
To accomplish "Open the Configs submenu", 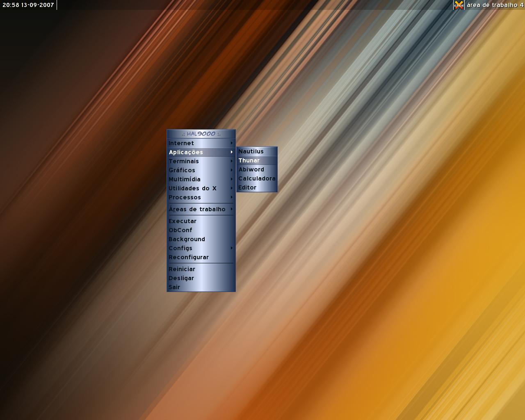I will click(x=201, y=248).
